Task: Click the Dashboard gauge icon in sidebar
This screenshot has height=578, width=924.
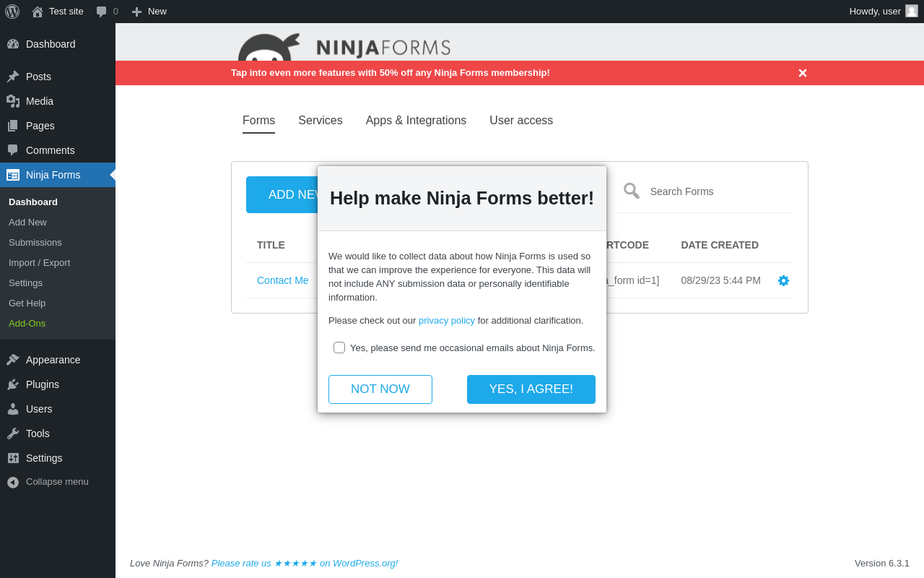Action: coord(13,44)
